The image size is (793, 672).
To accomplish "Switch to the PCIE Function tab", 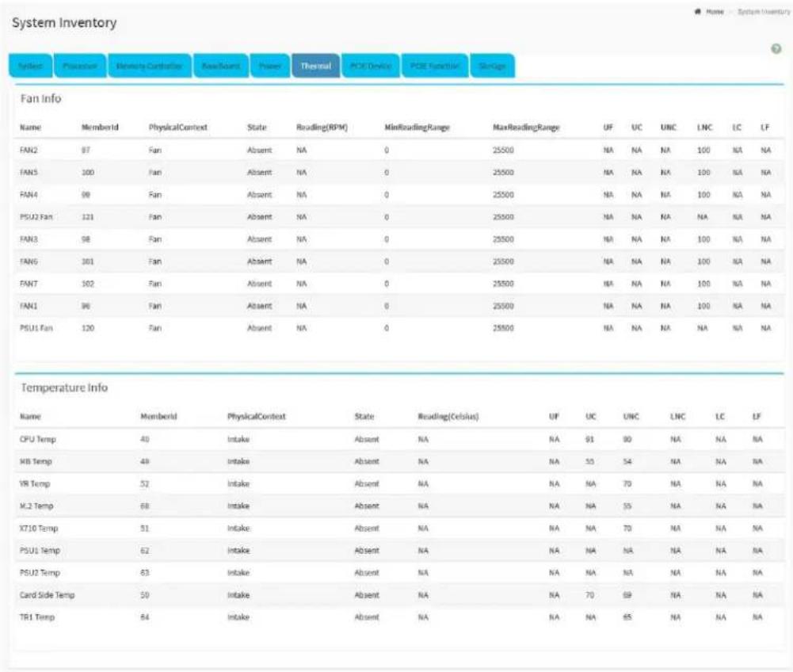I will 435,66.
